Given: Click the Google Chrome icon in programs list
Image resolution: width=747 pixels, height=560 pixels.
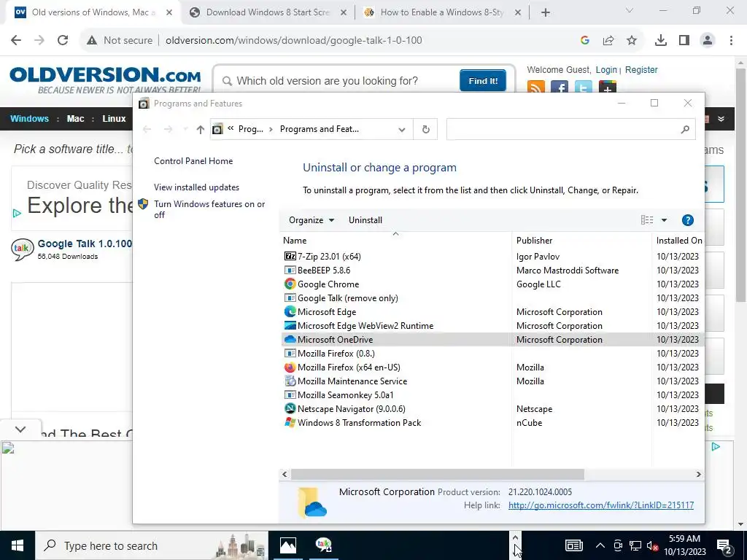Looking at the screenshot, I should pyautogui.click(x=290, y=284).
